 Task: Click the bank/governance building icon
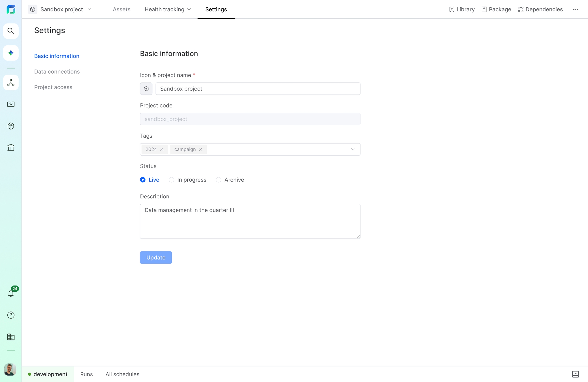pyautogui.click(x=11, y=148)
